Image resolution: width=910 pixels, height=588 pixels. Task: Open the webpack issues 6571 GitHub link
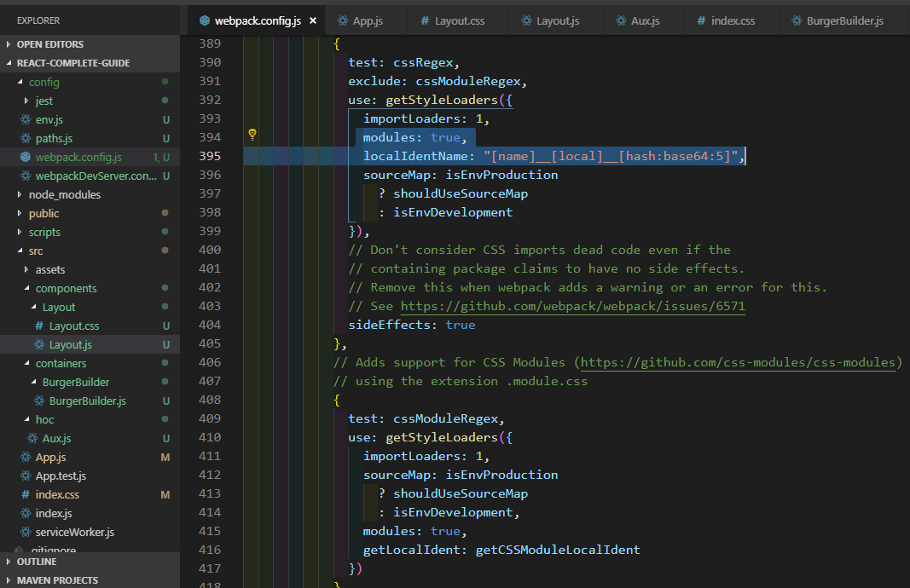(573, 306)
